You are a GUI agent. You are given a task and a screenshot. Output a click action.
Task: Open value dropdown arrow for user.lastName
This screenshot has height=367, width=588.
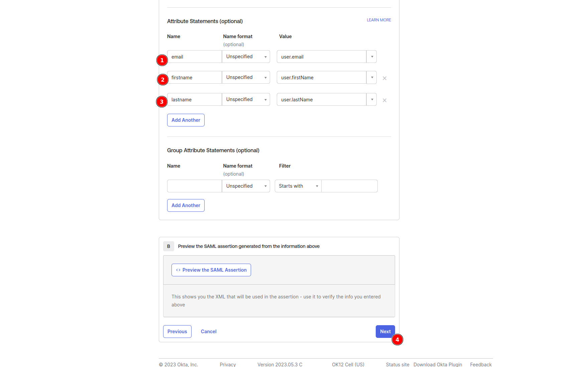pyautogui.click(x=372, y=100)
